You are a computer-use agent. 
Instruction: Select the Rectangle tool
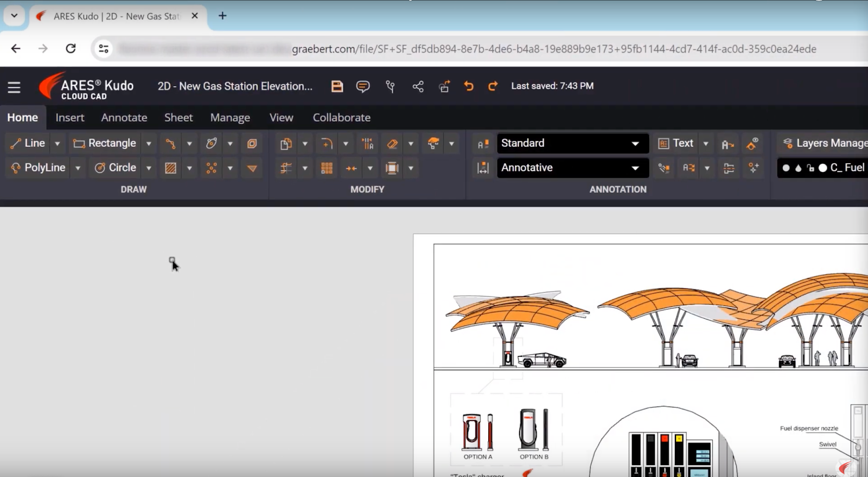(x=105, y=143)
